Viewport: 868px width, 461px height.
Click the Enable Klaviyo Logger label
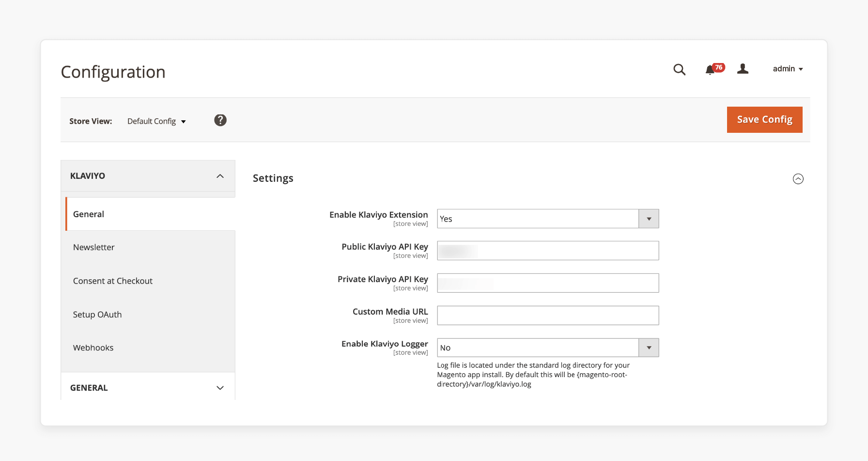(385, 344)
